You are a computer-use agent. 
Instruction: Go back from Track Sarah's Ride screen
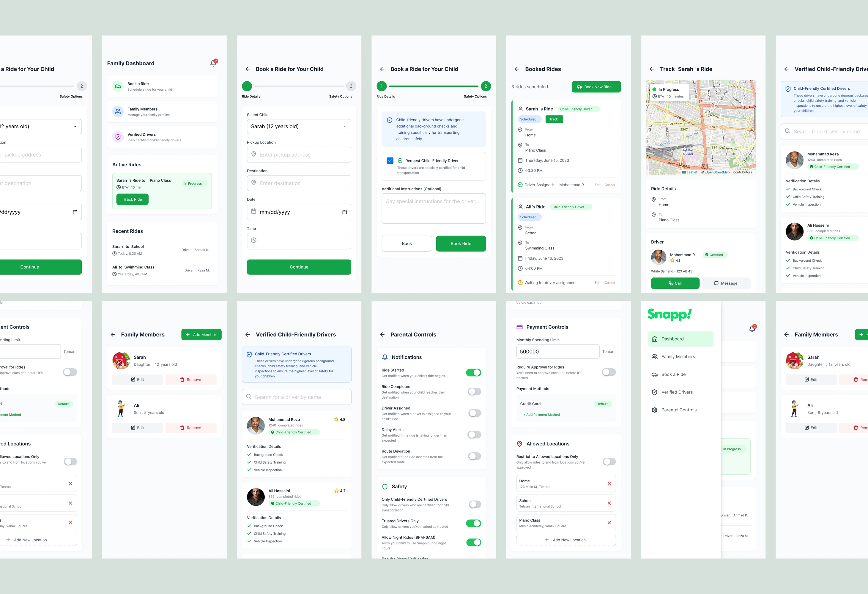(652, 69)
